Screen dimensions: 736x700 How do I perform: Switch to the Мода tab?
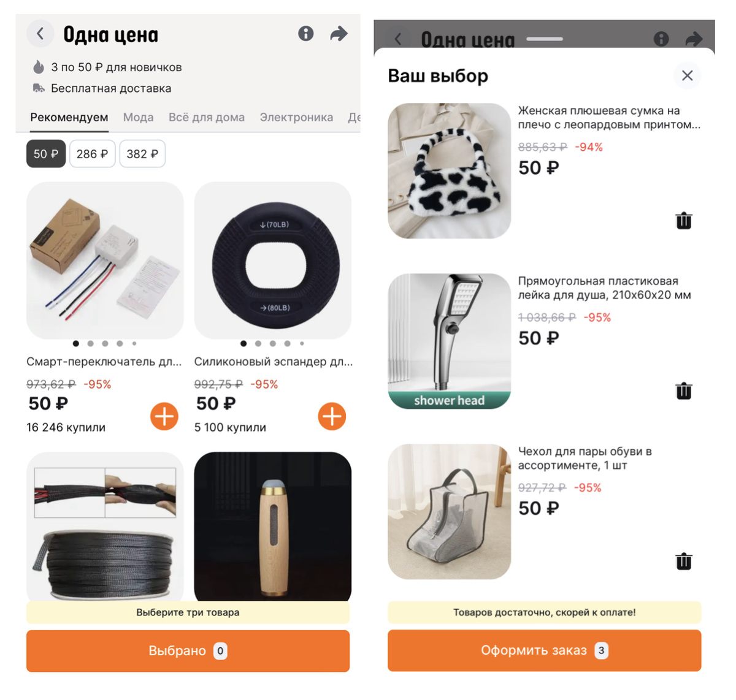(x=138, y=117)
